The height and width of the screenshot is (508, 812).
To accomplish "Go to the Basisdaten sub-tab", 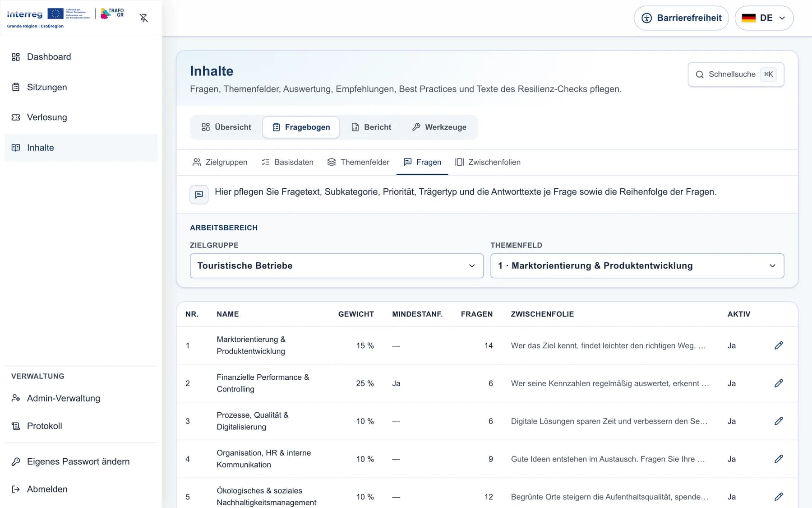I will point(287,162).
